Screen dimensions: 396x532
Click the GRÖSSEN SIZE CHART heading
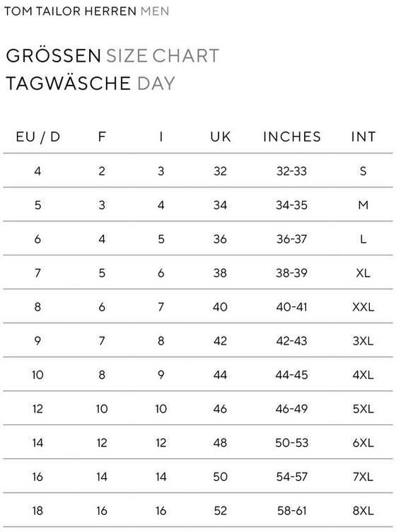[112, 56]
